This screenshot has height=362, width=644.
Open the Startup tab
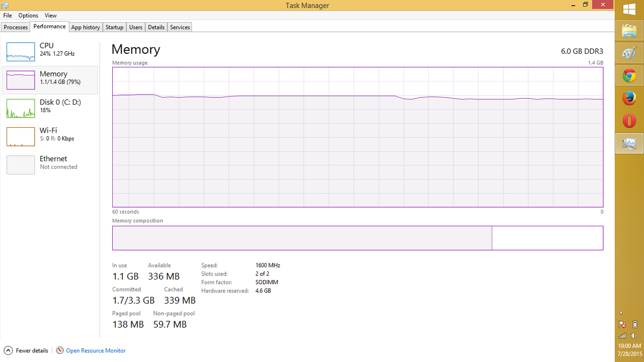[x=115, y=27]
